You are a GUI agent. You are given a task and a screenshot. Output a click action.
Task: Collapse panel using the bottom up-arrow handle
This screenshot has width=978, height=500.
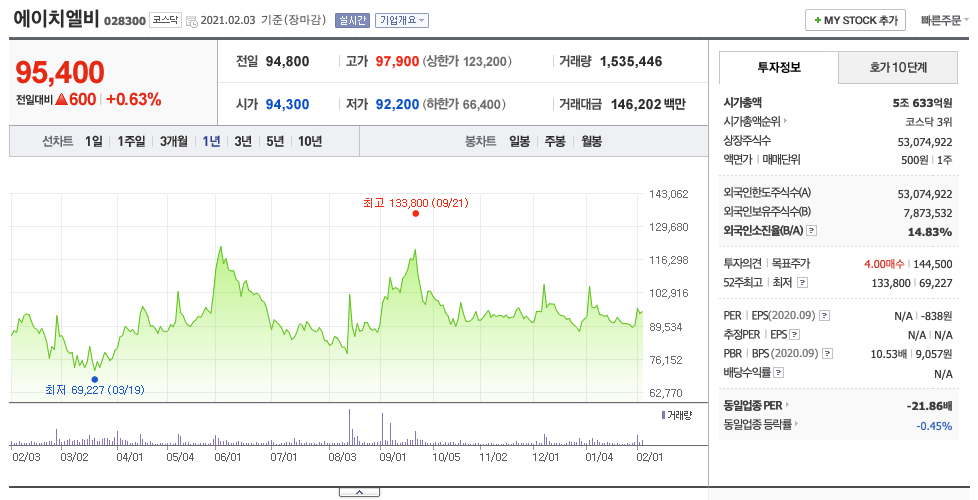(x=359, y=493)
